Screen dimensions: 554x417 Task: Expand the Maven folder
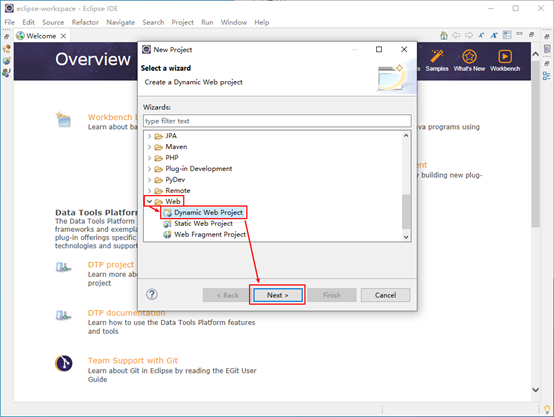149,147
